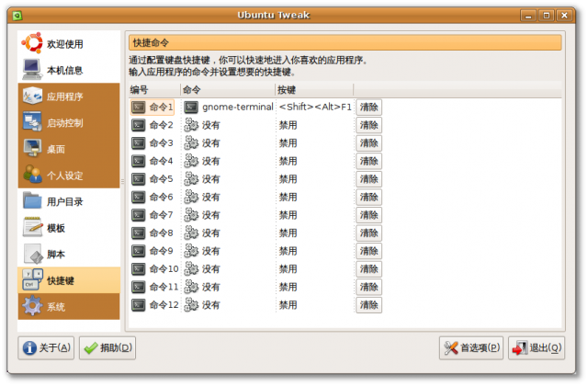Viewport: 588px width, 386px height.
Task: Open the 关于(A) dialog
Action: click(x=46, y=348)
